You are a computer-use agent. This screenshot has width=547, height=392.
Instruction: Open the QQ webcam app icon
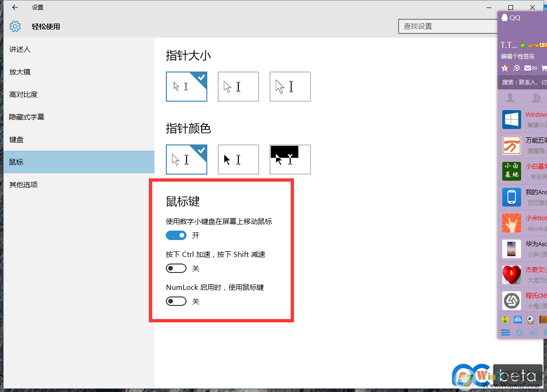[x=530, y=320]
